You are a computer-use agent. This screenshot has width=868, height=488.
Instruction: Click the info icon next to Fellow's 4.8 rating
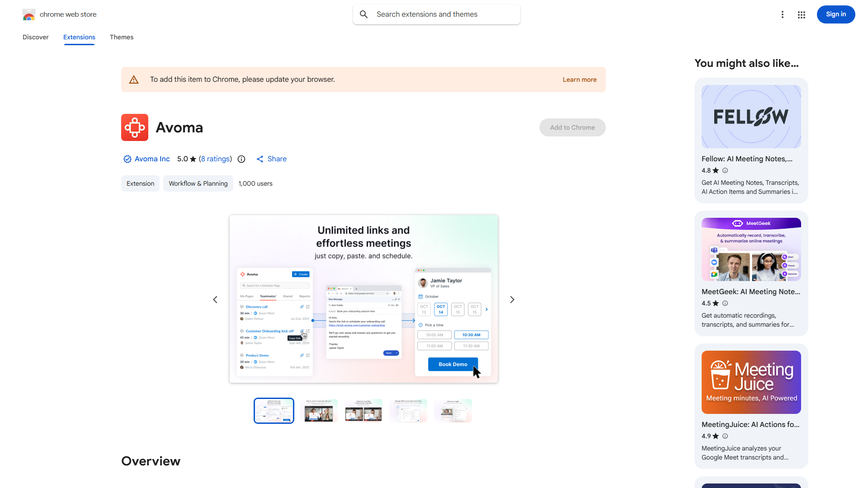(725, 170)
